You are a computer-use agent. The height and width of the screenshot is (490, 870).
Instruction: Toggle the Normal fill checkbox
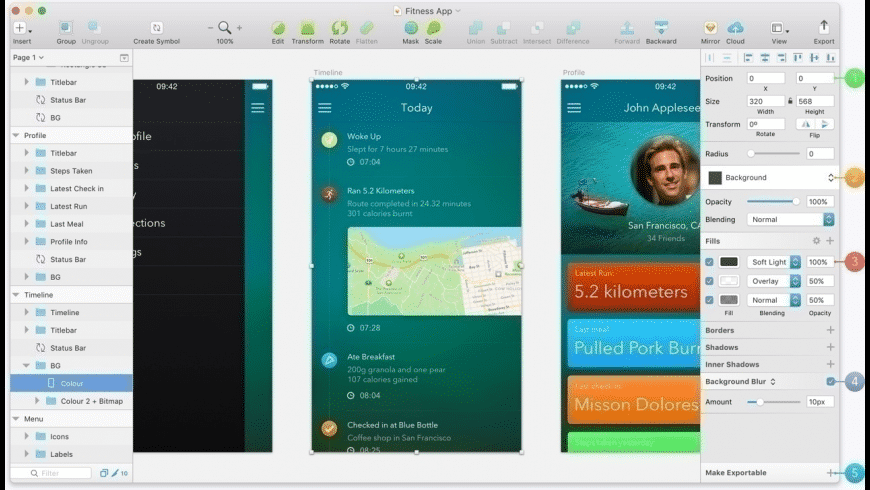[x=709, y=300]
